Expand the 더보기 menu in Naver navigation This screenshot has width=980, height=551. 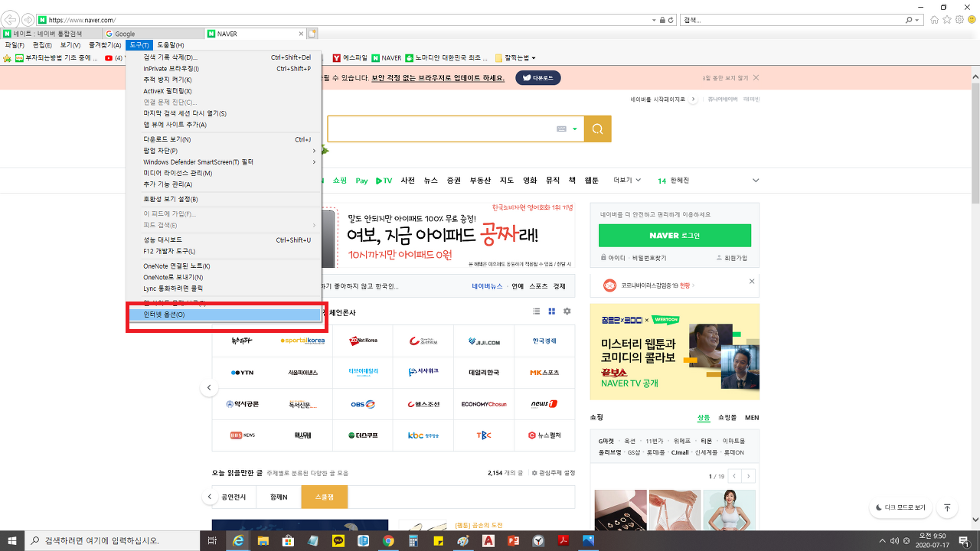[x=627, y=181]
